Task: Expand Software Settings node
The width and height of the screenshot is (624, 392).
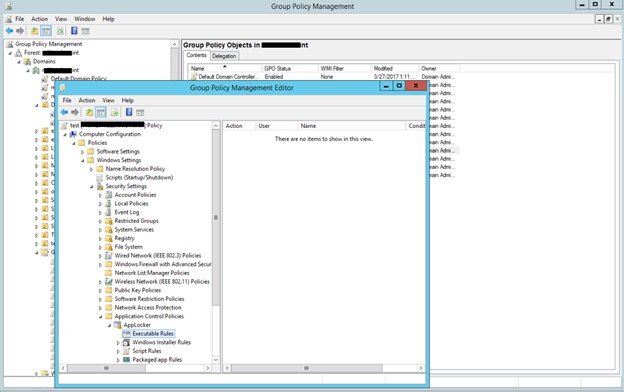Action: pos(83,152)
